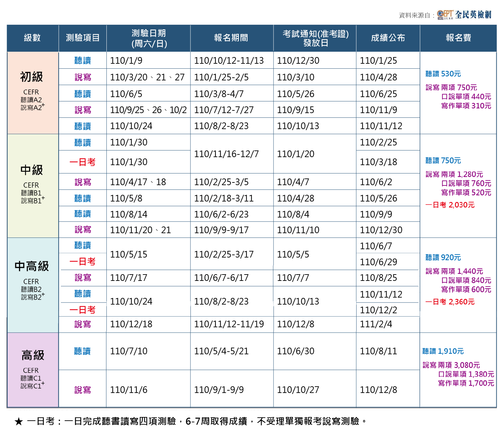The image size is (504, 440).
Task: Click test date 110/11/20、21
Action: pos(140,230)
